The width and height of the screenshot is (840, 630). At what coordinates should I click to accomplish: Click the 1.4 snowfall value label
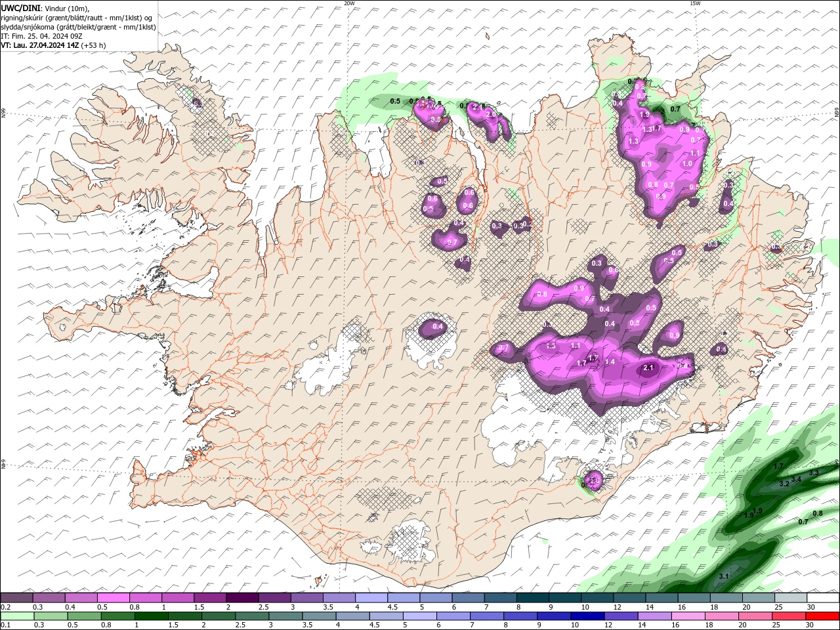click(x=610, y=362)
